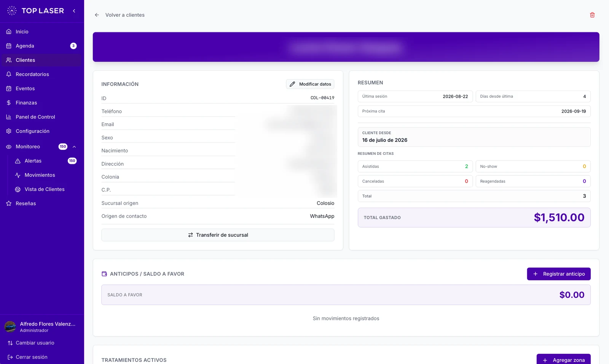Click the Asistidas count 2
Image resolution: width=609 pixels, height=364 pixels.
[467, 167]
